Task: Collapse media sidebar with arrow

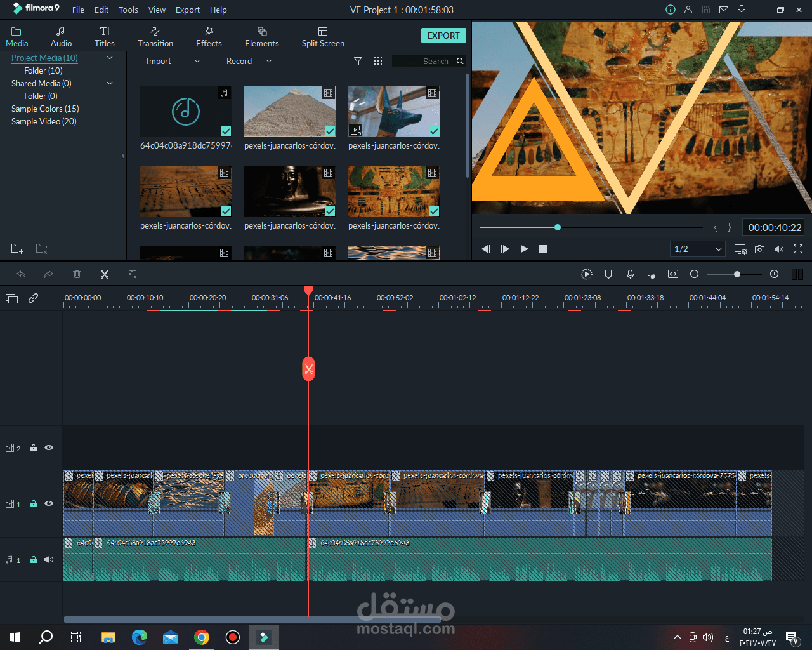Action: coord(122,156)
